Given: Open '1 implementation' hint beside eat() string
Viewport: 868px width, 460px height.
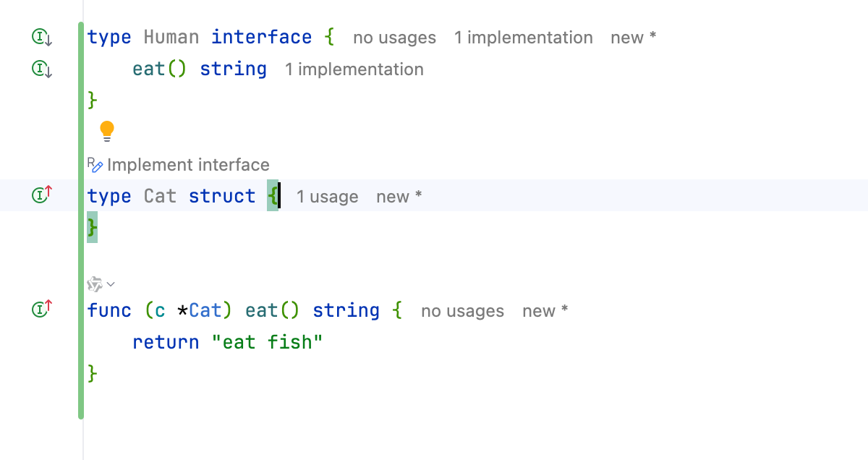Looking at the screenshot, I should (x=354, y=69).
